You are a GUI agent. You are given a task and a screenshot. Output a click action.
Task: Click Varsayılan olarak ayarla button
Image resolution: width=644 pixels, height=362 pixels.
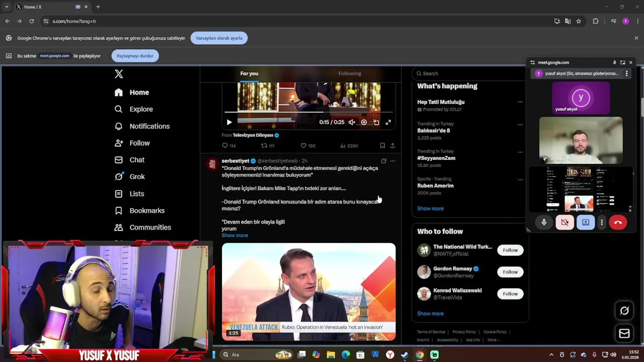coord(219,38)
